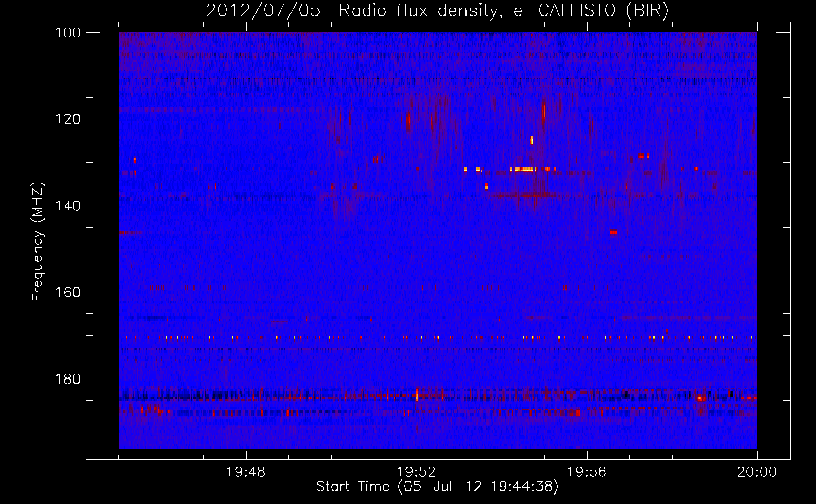Image resolution: width=816 pixels, height=504 pixels.
Task: Click the 'Start Time (05-Jul-12 19:44:38)' x-axis label
Action: tap(437, 487)
